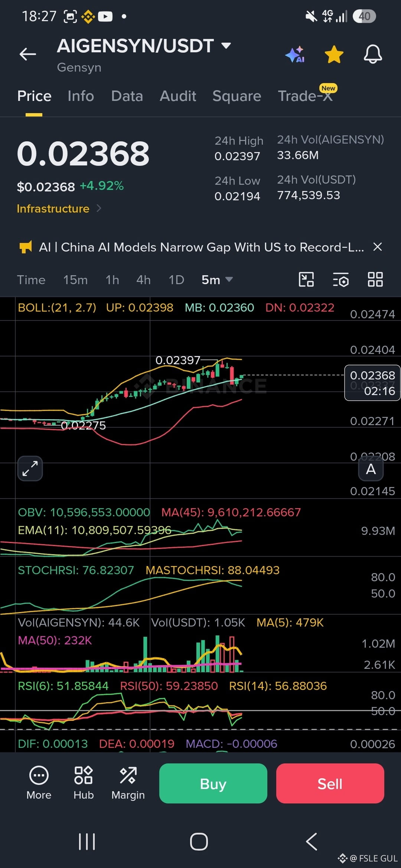Switch to the Data tab
The image size is (401, 868).
127,96
